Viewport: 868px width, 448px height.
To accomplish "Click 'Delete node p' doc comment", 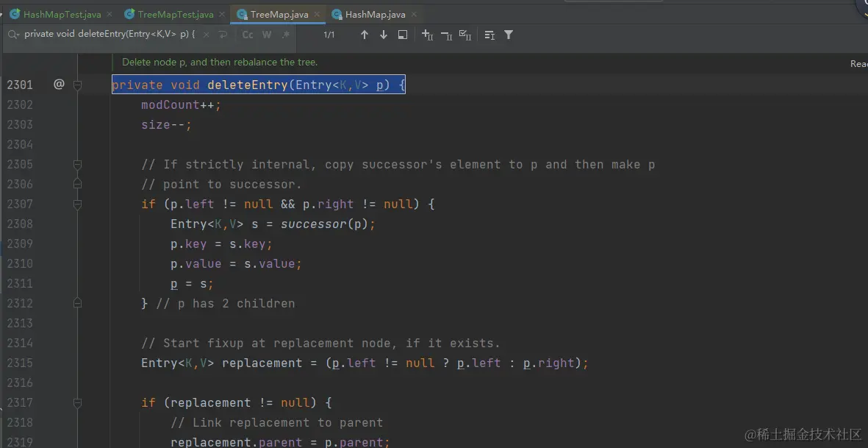I will click(220, 62).
